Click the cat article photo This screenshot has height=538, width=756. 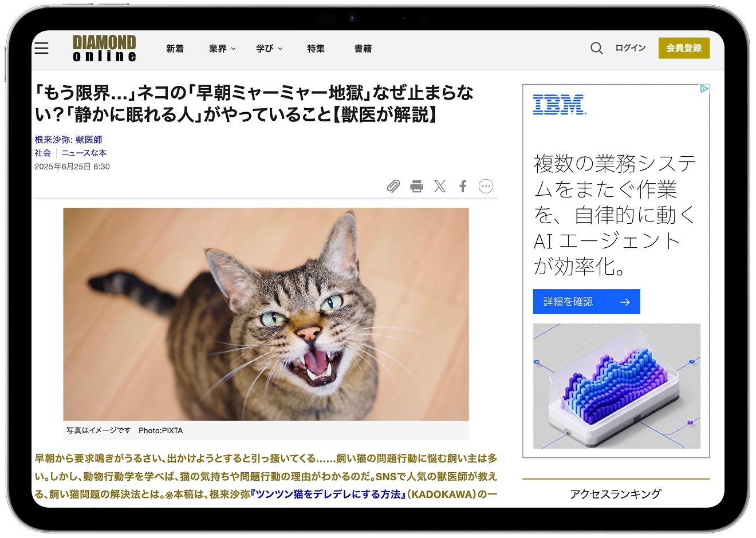coord(266,314)
